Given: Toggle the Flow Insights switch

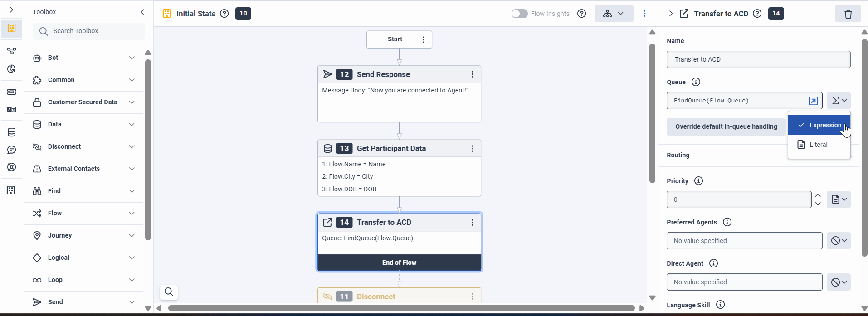Looking at the screenshot, I should click(x=519, y=14).
